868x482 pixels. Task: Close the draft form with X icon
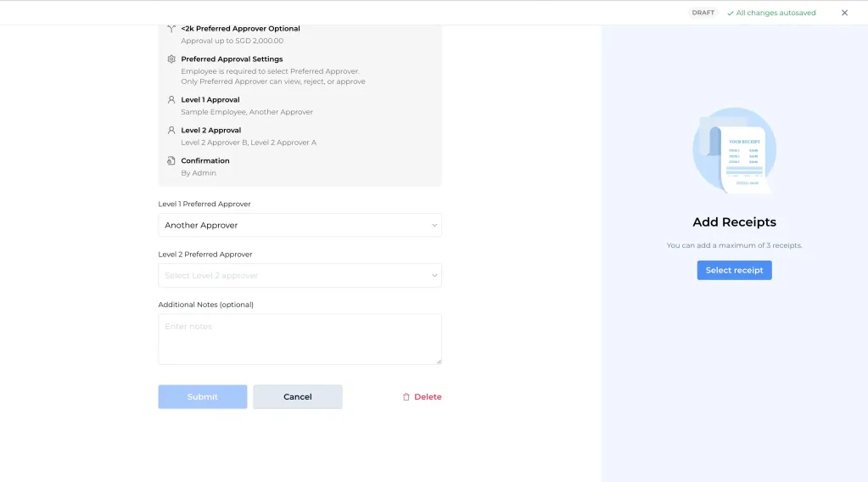pos(844,13)
